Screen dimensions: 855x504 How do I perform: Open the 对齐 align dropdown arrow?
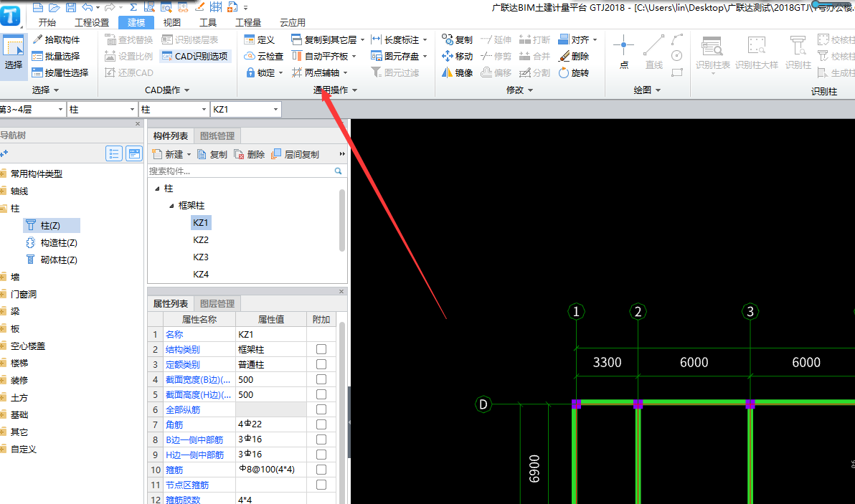point(595,39)
